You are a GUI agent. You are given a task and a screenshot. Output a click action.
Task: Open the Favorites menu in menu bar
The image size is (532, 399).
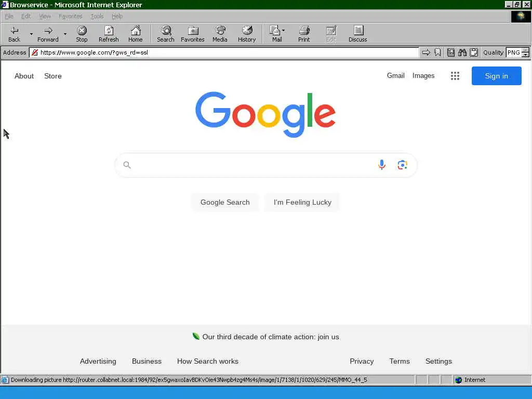click(70, 16)
